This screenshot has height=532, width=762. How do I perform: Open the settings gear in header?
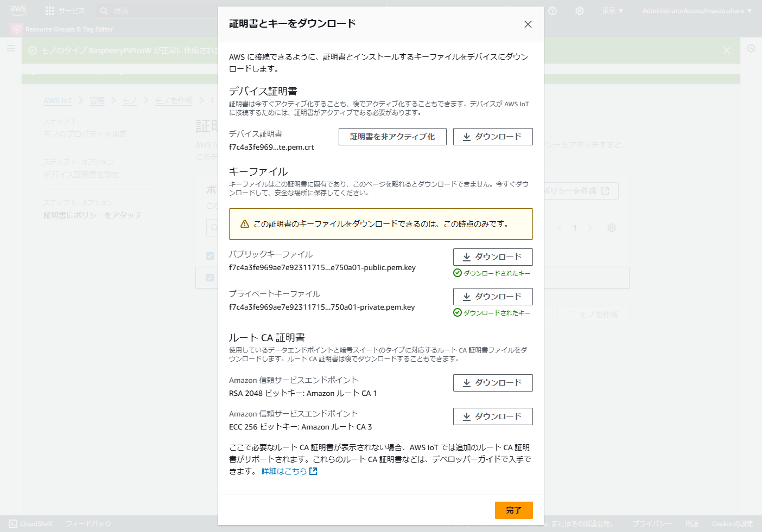pos(580,11)
